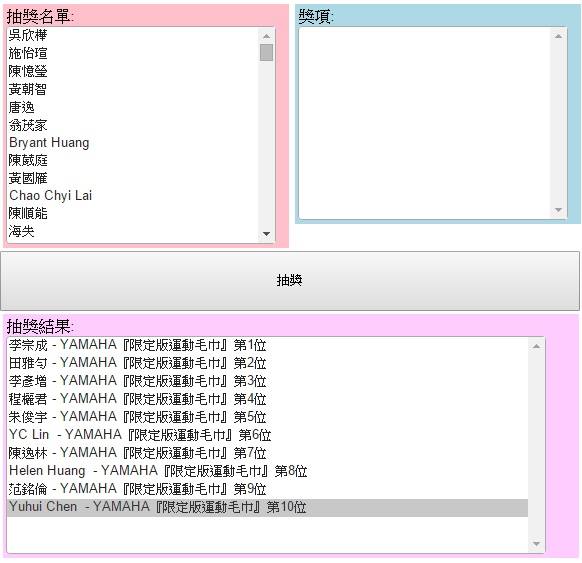Select 唐逸 in the name list

[133, 107]
